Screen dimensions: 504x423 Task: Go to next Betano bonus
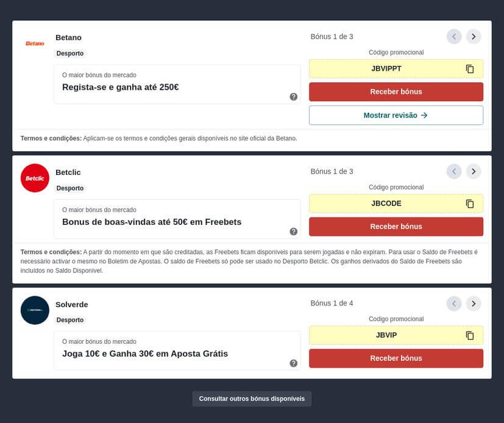point(474,37)
